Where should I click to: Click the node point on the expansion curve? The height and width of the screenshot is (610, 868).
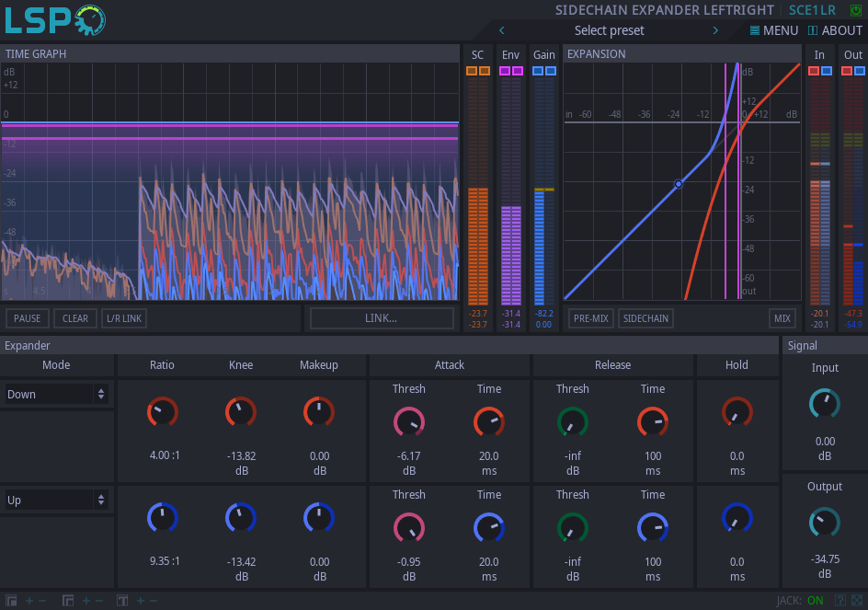pyautogui.click(x=679, y=184)
